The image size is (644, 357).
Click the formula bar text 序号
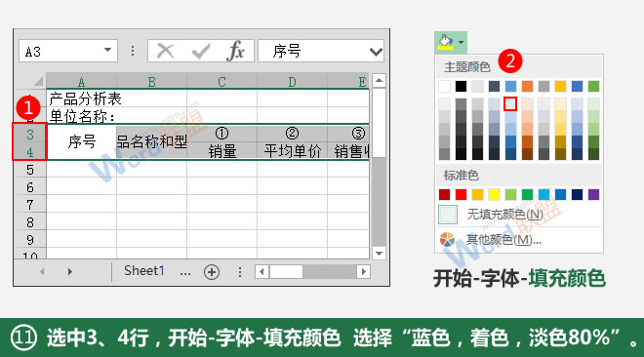point(287,51)
